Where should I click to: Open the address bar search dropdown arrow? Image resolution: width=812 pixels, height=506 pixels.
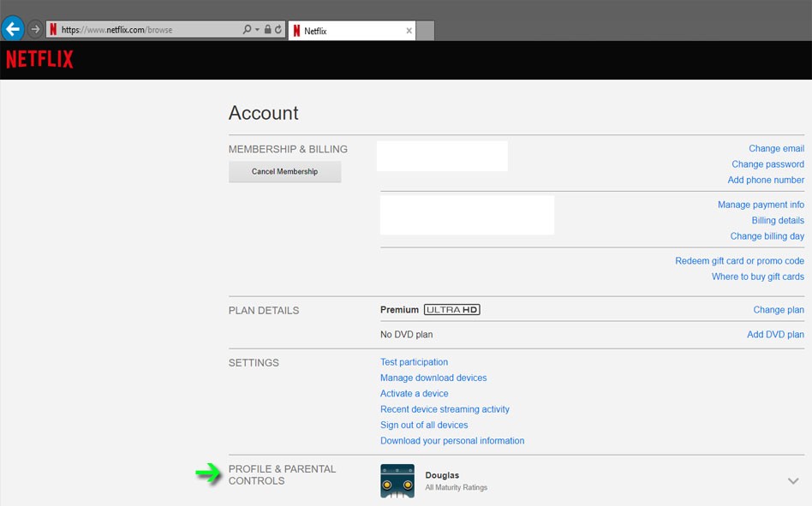pyautogui.click(x=257, y=30)
